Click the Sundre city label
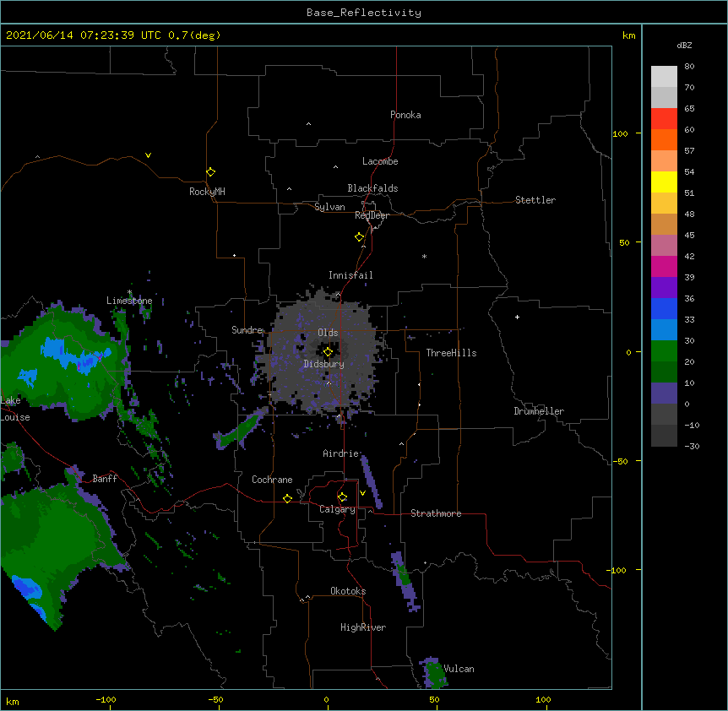This screenshot has width=728, height=711. pyautogui.click(x=247, y=330)
